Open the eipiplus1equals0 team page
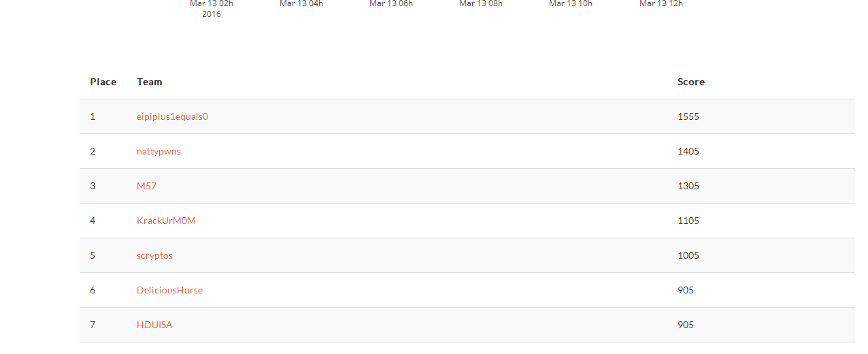Image resolution: width=868 pixels, height=354 pixels. [x=172, y=116]
